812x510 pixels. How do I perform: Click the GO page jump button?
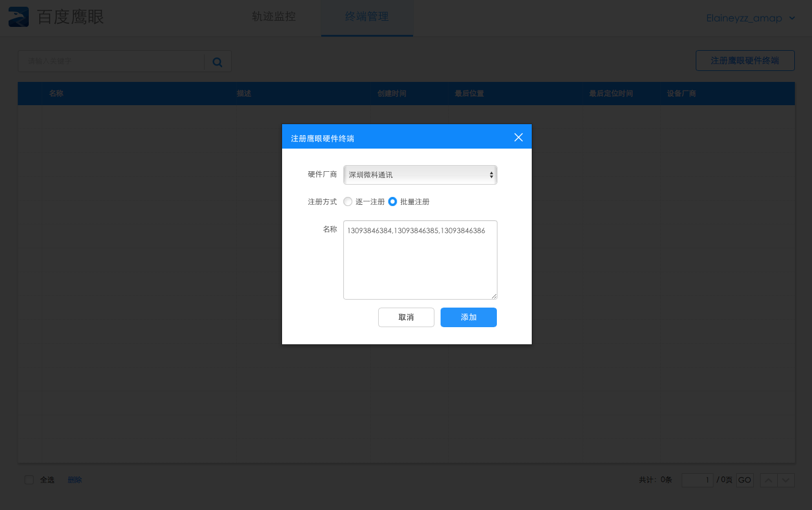tap(744, 480)
